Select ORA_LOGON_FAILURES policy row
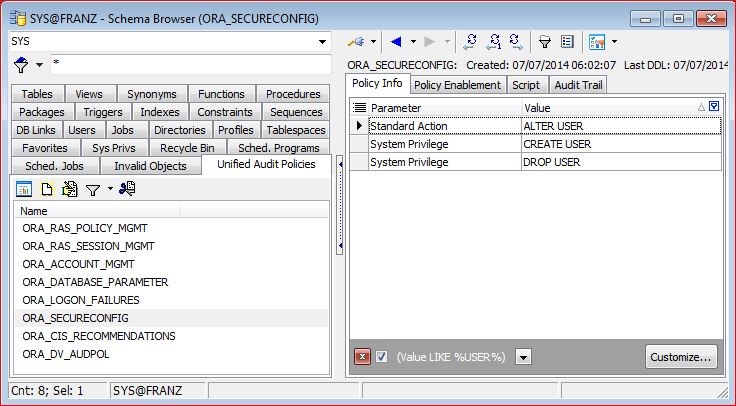This screenshot has width=736, height=406. (172, 300)
